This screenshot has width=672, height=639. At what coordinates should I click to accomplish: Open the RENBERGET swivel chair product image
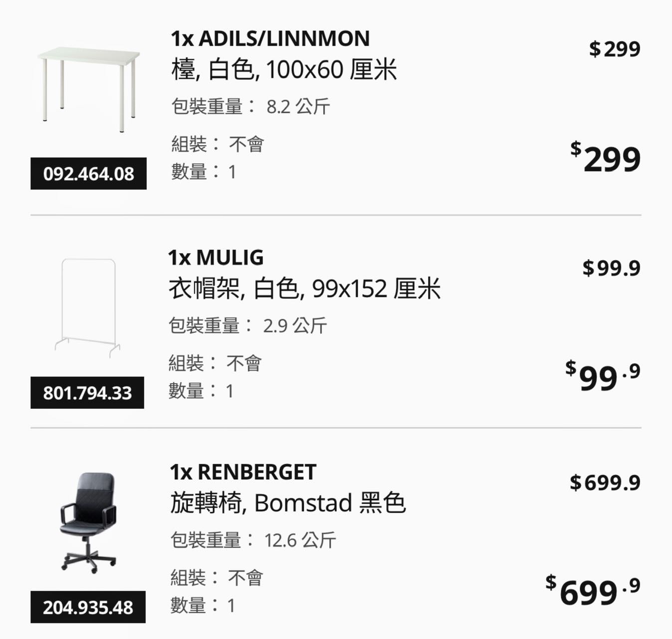[88, 522]
